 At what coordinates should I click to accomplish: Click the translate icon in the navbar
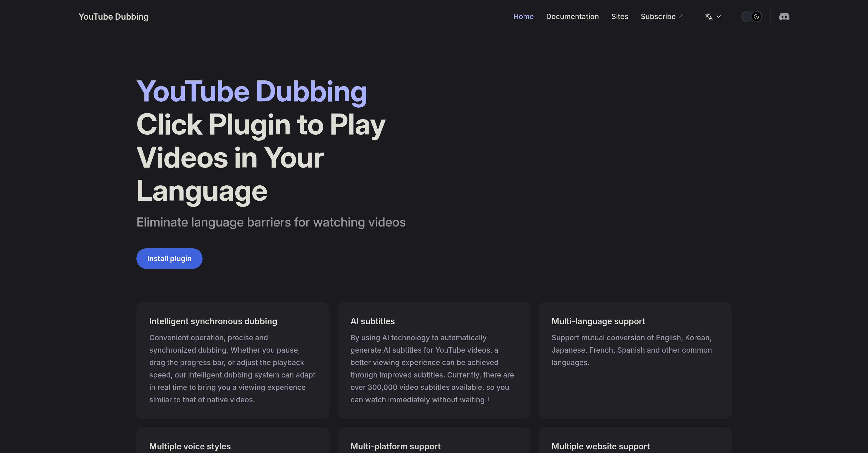(x=708, y=17)
